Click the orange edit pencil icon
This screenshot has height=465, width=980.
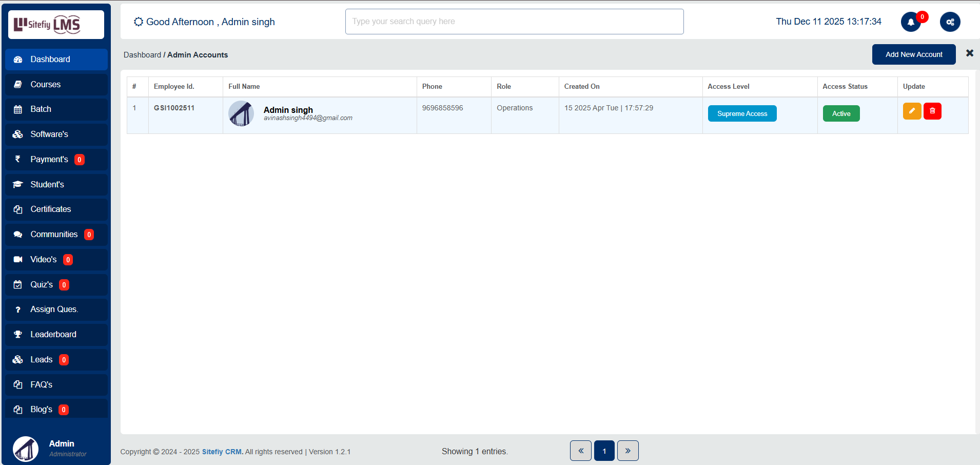tap(912, 111)
